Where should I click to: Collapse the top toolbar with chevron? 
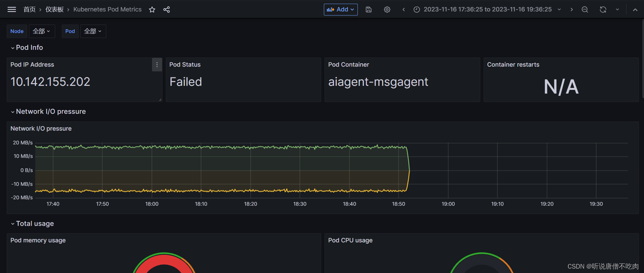(x=635, y=10)
